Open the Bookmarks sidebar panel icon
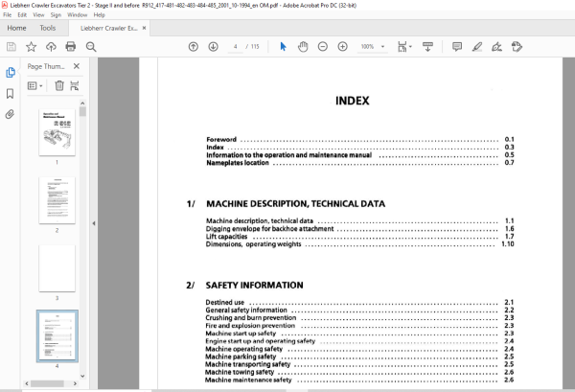The width and height of the screenshot is (575, 392). pyautogui.click(x=11, y=94)
